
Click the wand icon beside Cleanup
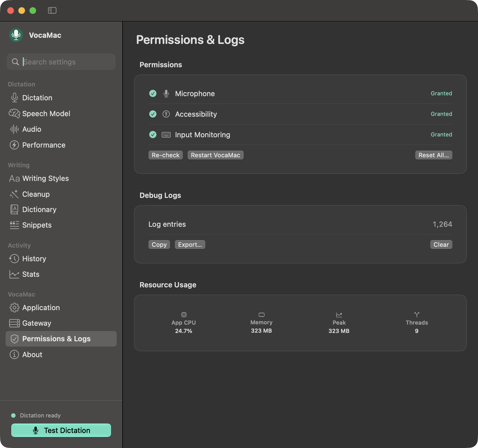[x=14, y=194]
